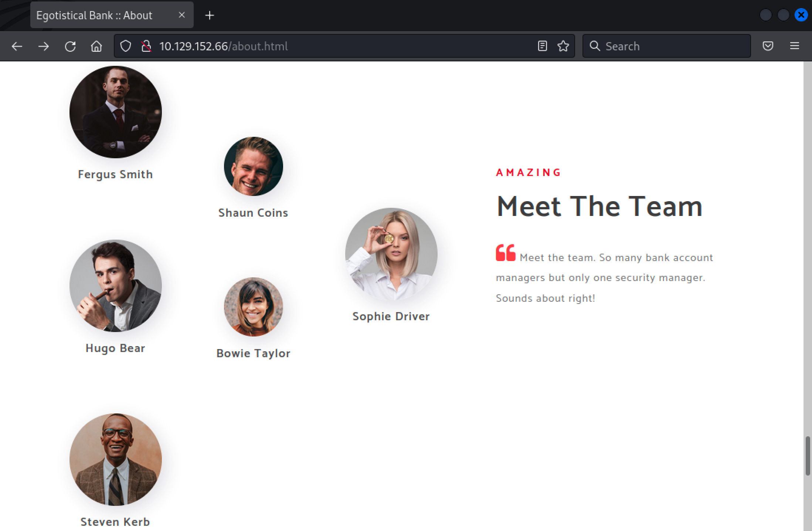Open a new tab with plus button
Screen dimensions: 812x531
(210, 16)
